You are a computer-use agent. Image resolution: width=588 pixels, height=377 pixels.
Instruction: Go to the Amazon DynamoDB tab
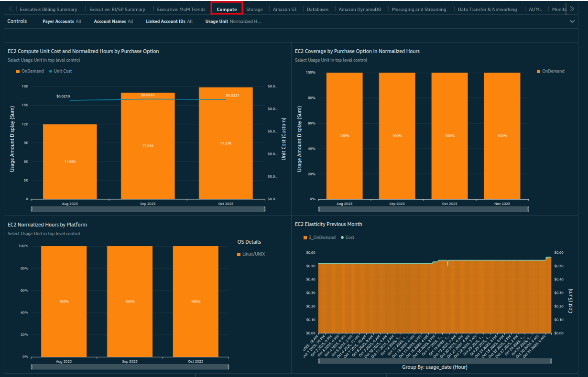pos(360,10)
